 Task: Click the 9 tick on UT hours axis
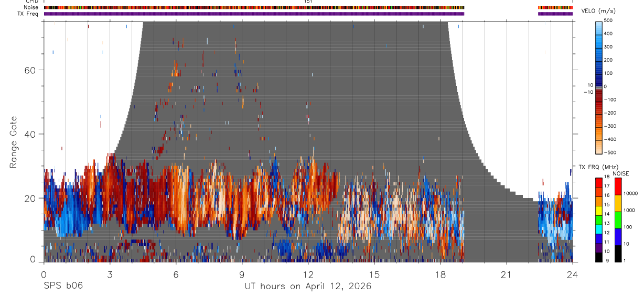[x=242, y=274]
